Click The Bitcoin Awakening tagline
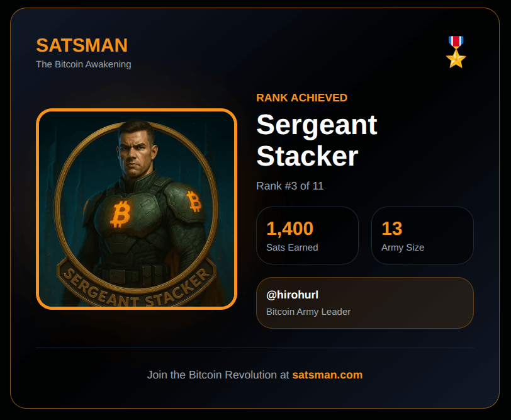The width and height of the screenshot is (511, 420). click(x=84, y=64)
